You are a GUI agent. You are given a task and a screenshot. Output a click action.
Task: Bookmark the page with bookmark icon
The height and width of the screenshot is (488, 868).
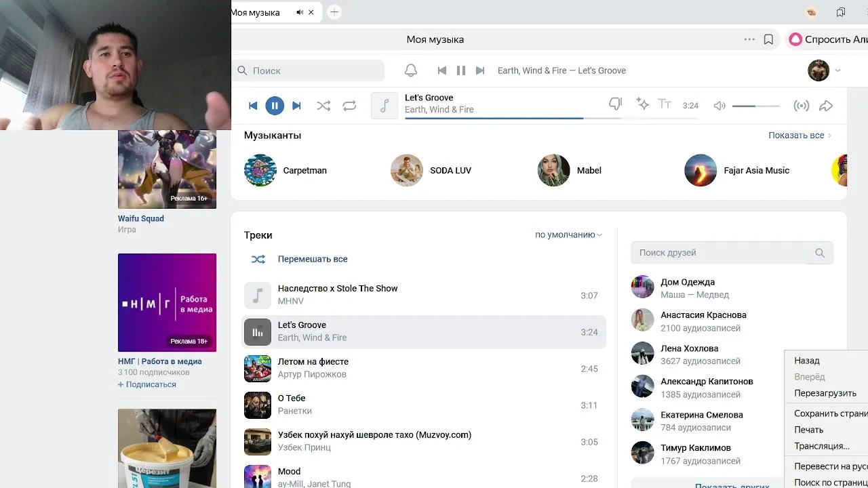[768, 39]
